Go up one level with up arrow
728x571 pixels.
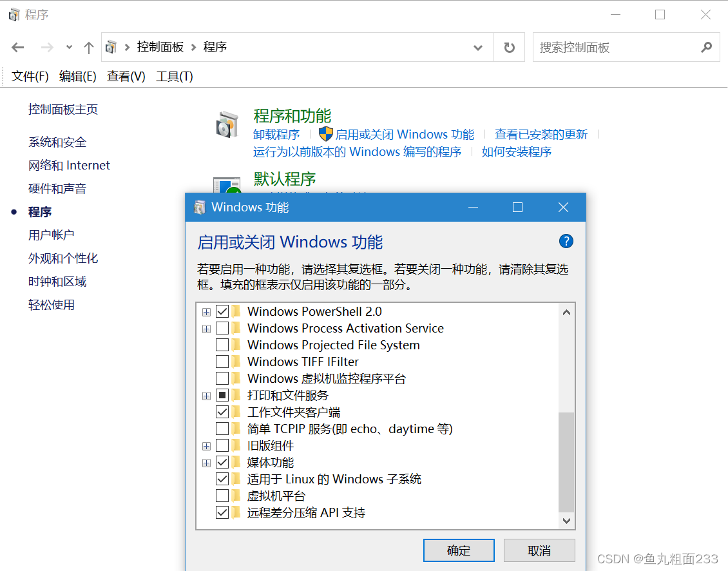click(x=89, y=48)
